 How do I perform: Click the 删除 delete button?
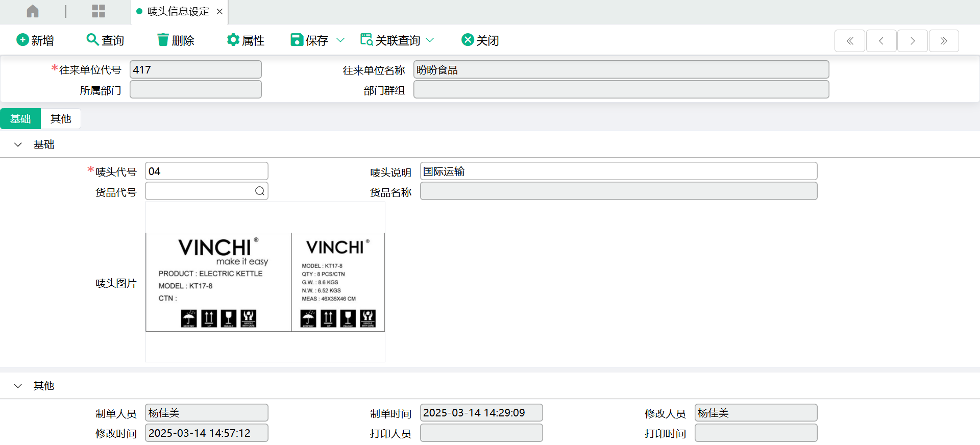(x=176, y=40)
